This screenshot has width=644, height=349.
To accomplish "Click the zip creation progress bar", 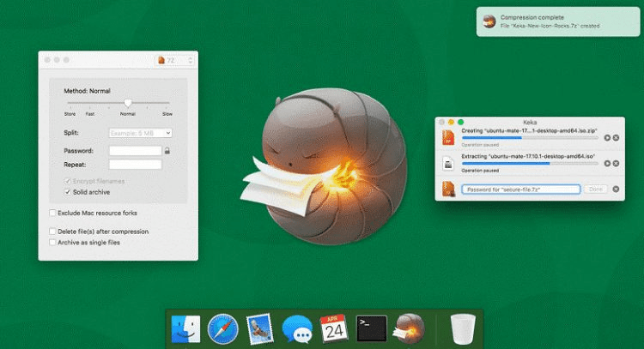I will 530,138.
